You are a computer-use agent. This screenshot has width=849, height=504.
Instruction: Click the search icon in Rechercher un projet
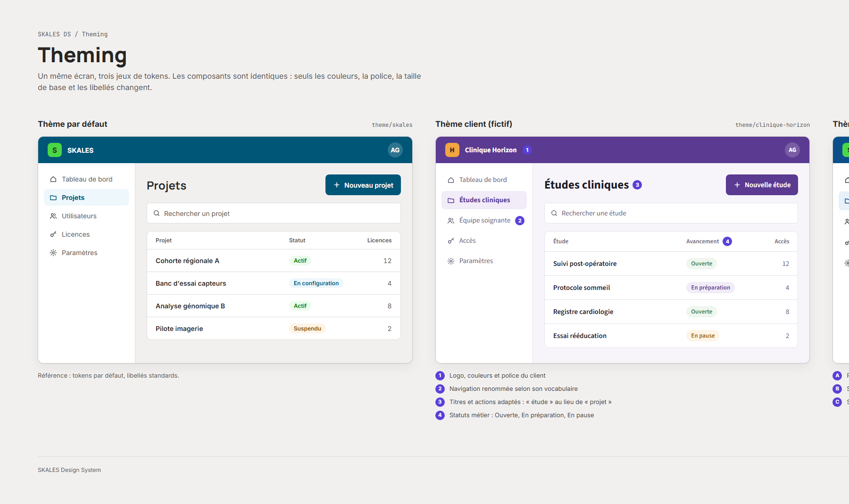[x=157, y=214]
